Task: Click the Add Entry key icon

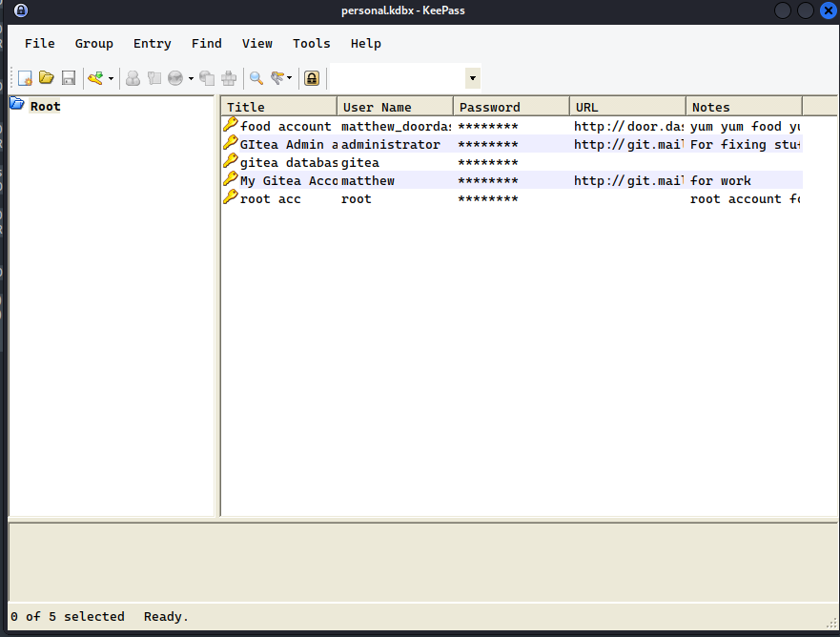Action: [x=96, y=78]
